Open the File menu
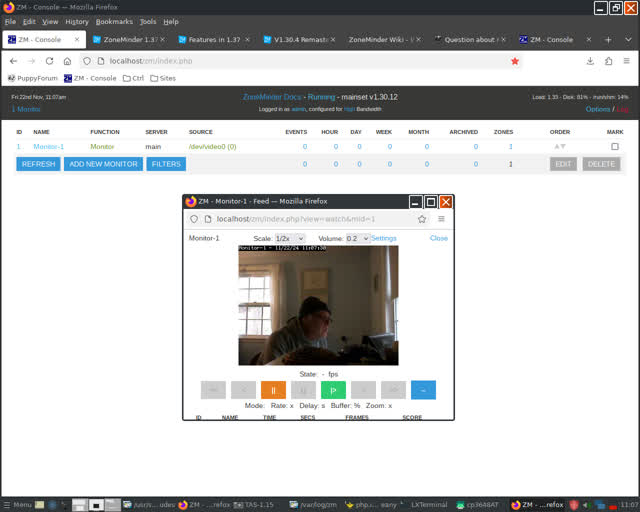640x512 pixels. pos(10,22)
